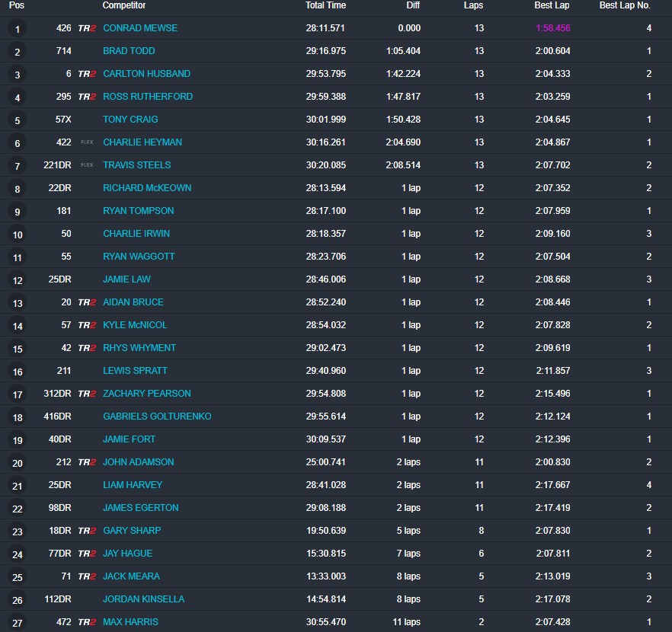
Task: Click Lewis Spratt's name
Action: (x=135, y=371)
